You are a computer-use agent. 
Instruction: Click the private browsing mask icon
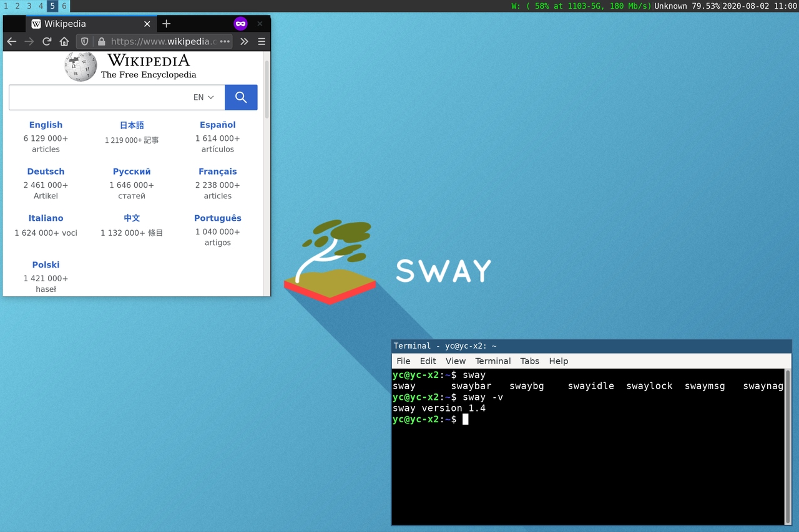click(x=240, y=24)
